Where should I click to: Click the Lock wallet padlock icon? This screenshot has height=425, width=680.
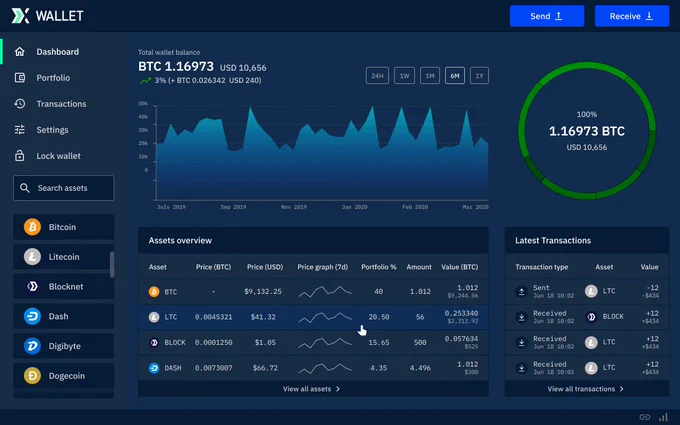pyautogui.click(x=20, y=155)
